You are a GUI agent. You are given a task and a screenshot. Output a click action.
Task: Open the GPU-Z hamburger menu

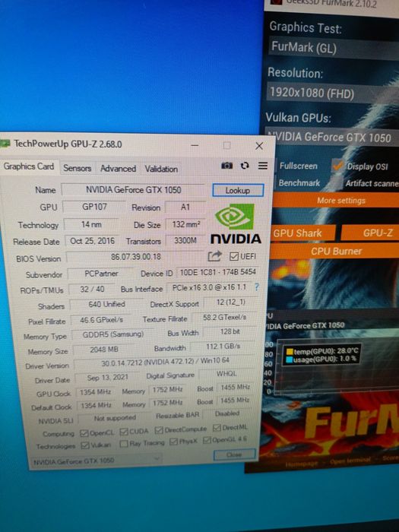point(263,166)
